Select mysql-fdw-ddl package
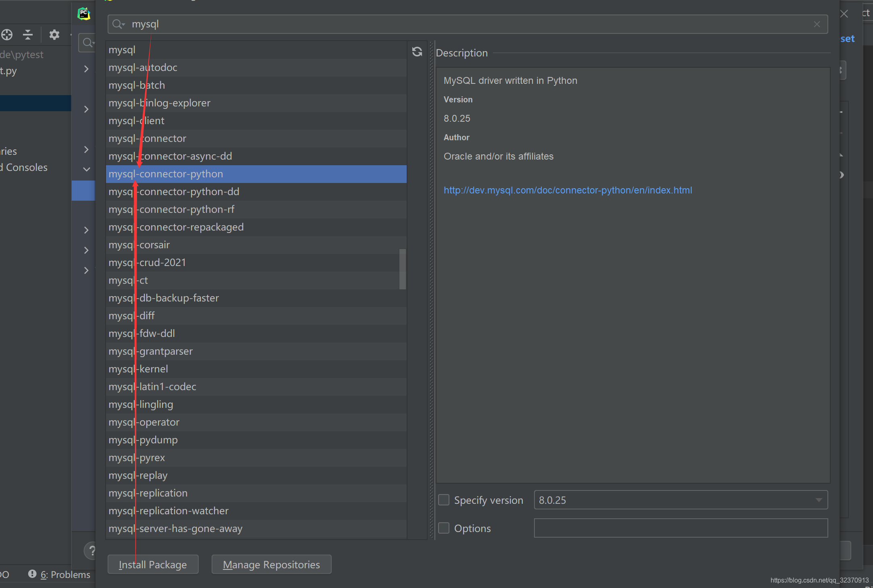This screenshot has width=873, height=588. [256, 334]
